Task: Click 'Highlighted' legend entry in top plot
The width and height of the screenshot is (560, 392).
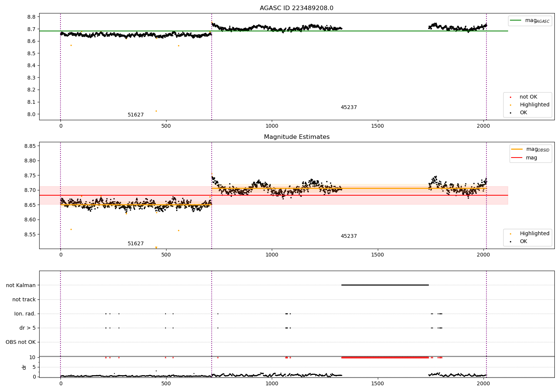Action: [x=535, y=105]
